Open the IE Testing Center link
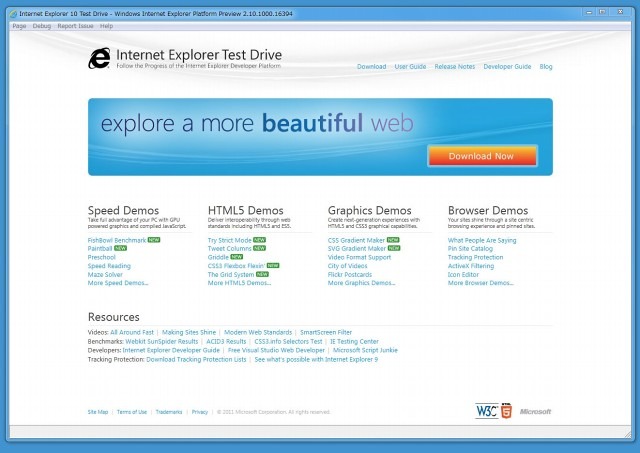 click(x=354, y=342)
